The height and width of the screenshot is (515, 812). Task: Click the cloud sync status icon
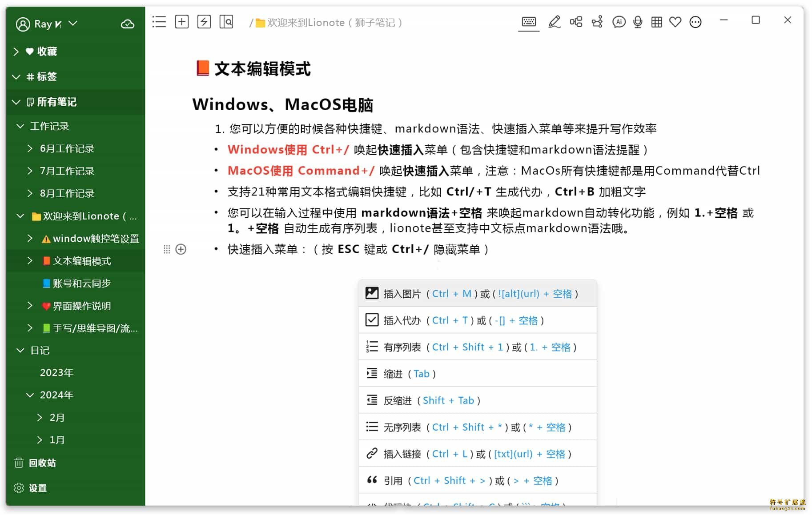[128, 24]
